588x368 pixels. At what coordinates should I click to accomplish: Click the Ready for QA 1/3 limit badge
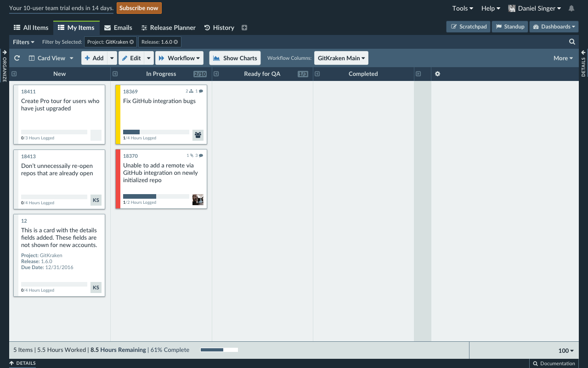coord(303,74)
